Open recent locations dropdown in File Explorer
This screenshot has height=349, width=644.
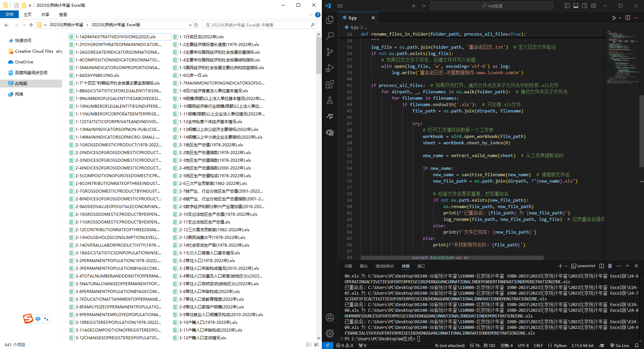click(x=24, y=25)
